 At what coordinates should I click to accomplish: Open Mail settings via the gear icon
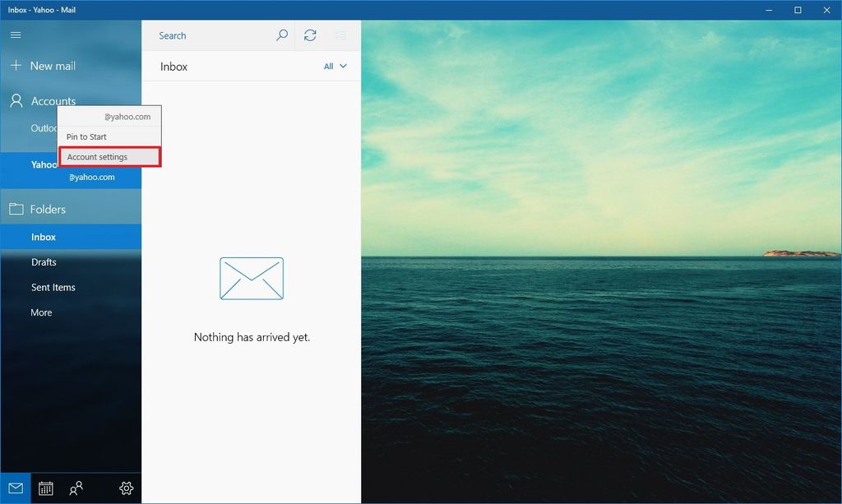point(125,488)
